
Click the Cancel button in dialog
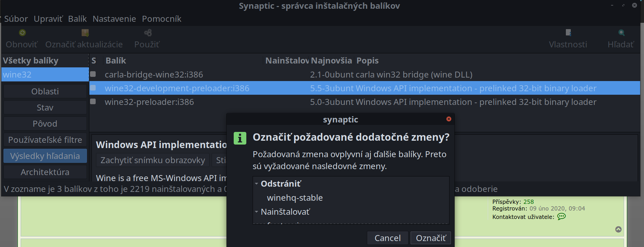387,238
